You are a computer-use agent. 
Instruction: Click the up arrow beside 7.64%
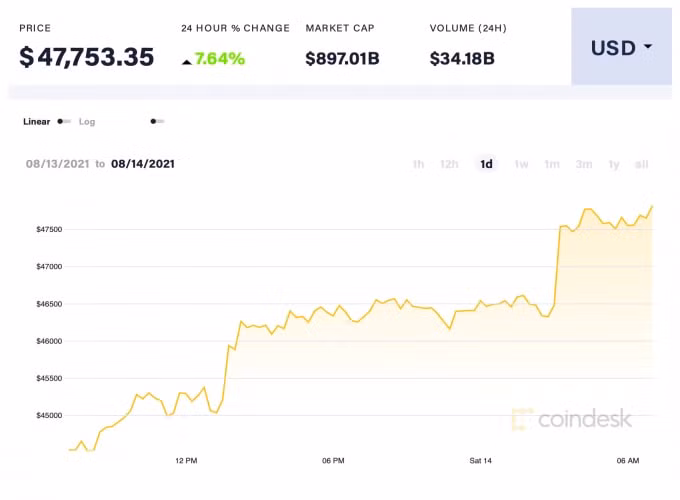[186, 62]
